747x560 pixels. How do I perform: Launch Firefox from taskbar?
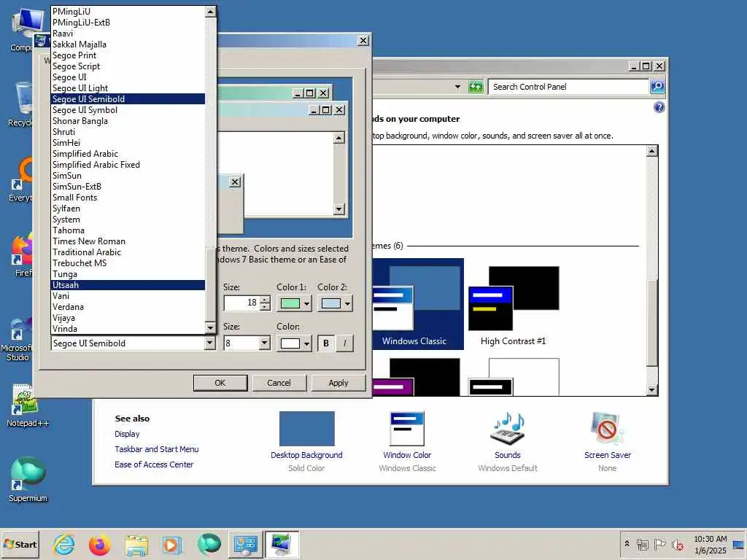point(99,544)
